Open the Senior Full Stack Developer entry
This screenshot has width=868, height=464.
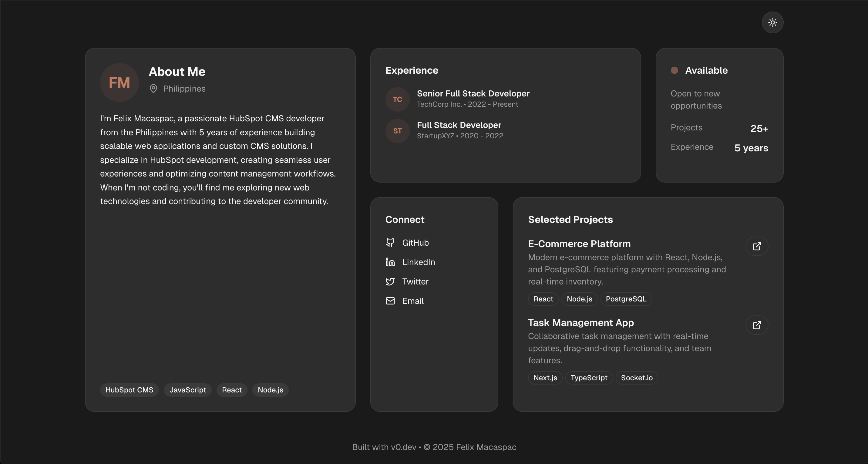pos(473,93)
